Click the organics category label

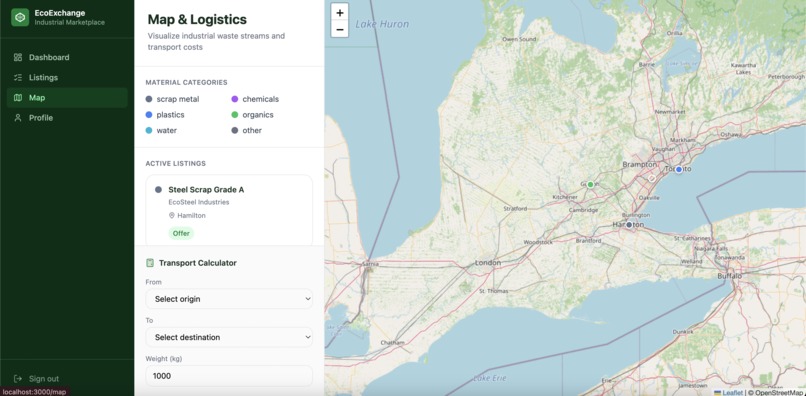click(x=258, y=115)
